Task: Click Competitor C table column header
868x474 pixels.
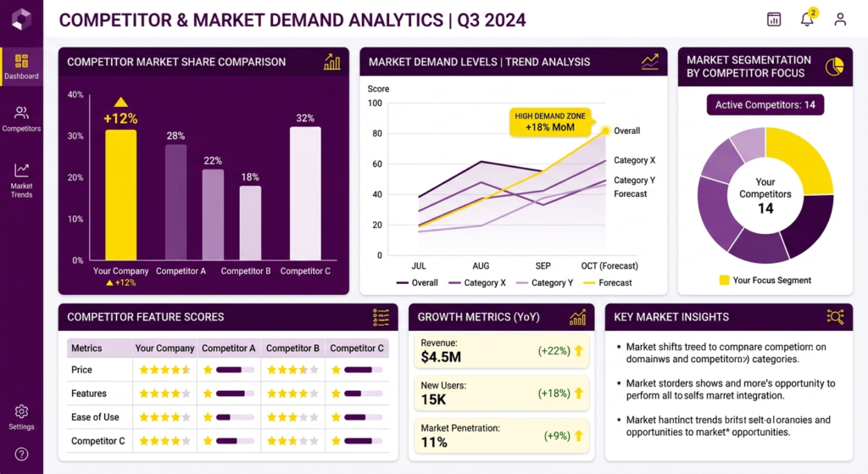Action: pyautogui.click(x=357, y=349)
